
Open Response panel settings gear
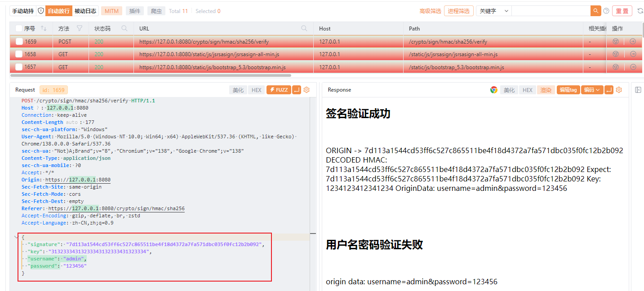(x=619, y=90)
